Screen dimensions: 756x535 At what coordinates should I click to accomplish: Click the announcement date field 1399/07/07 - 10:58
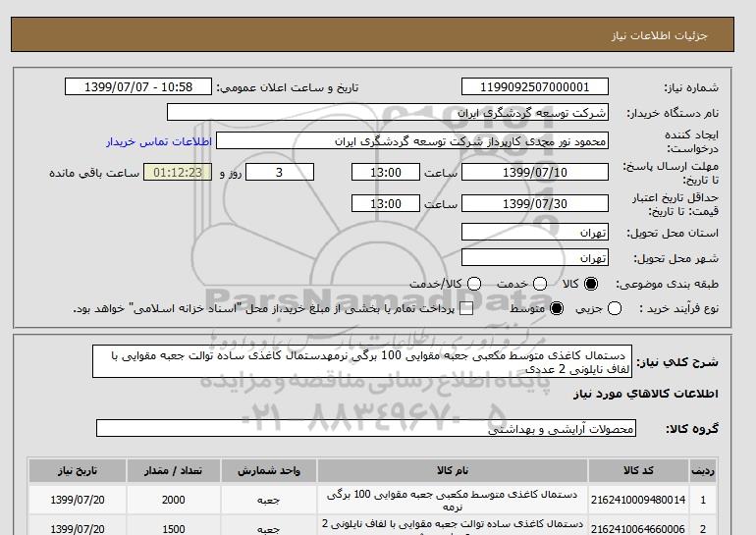(138, 86)
